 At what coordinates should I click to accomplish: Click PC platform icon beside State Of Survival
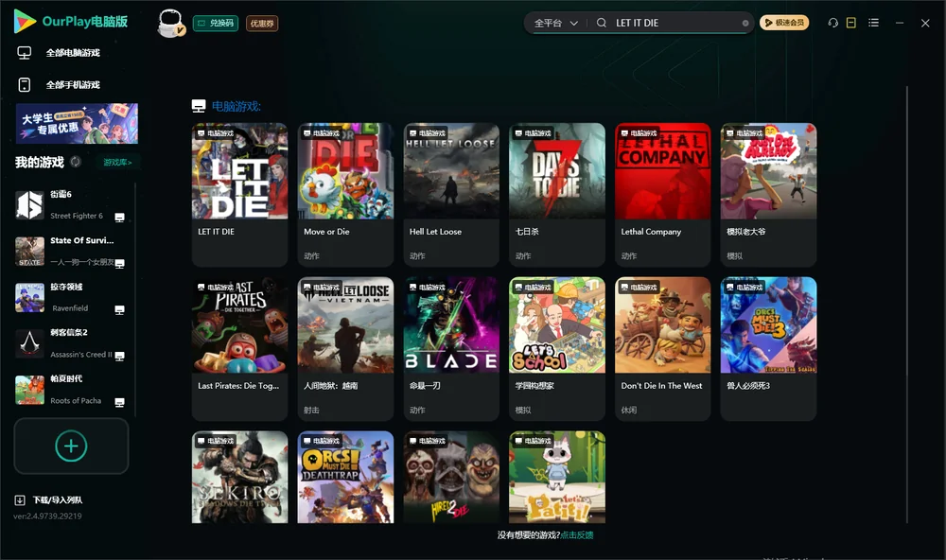click(x=119, y=263)
